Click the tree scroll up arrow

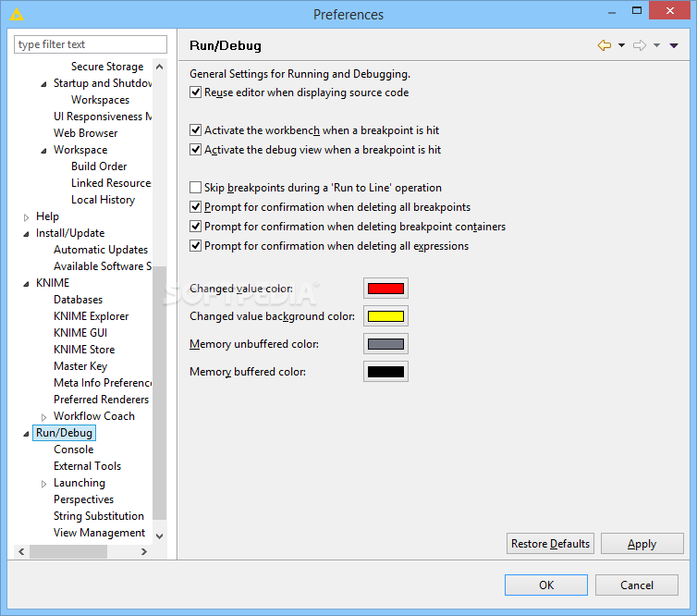160,67
